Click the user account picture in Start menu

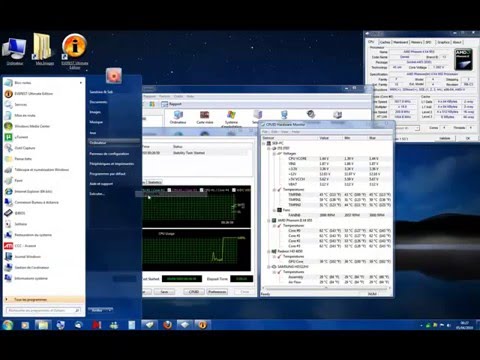(x=114, y=75)
